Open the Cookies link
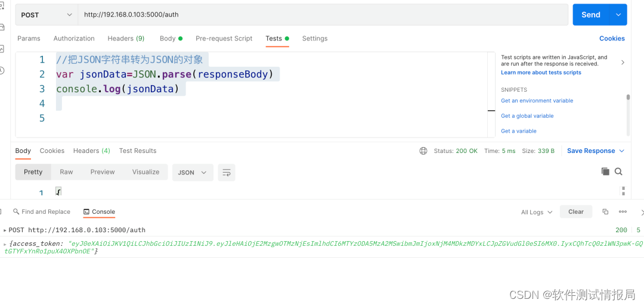644x306 pixels. (x=612, y=39)
